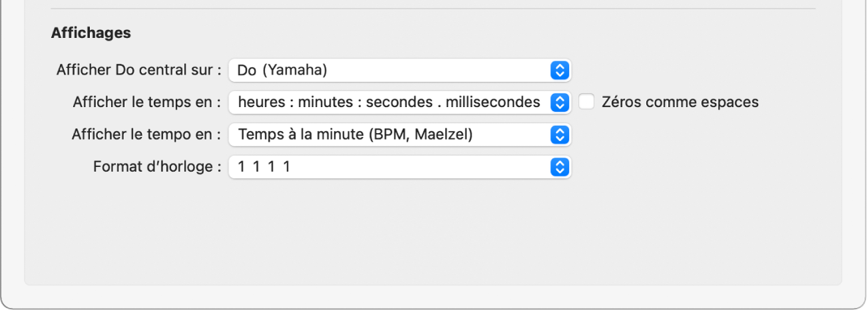Click the blue arrows beside Do (Yamaha)

(560, 70)
